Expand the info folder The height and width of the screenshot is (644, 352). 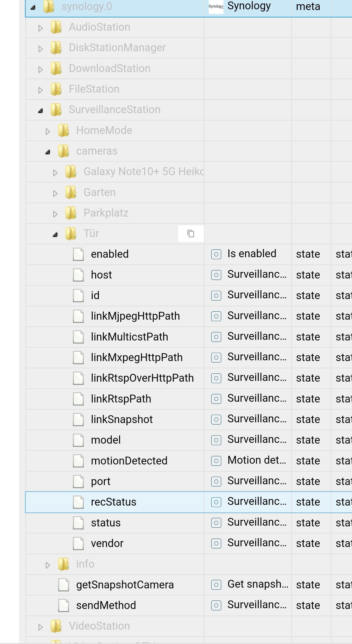tap(48, 565)
